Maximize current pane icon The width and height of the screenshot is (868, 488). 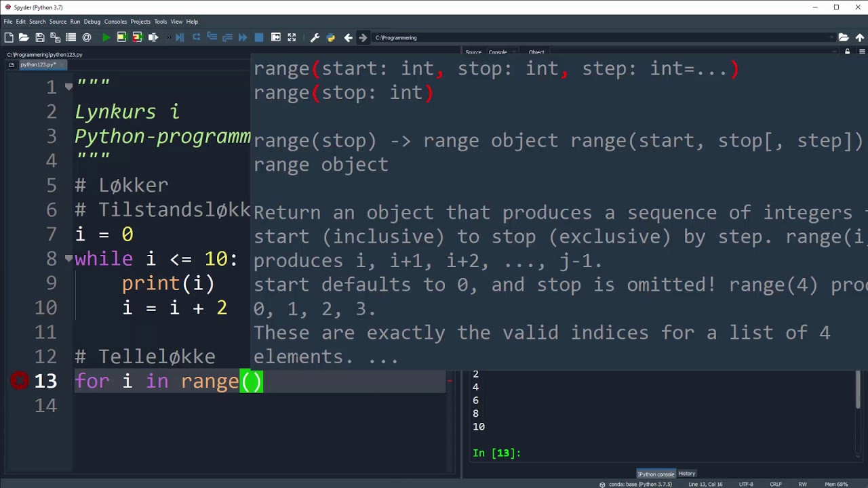(x=276, y=37)
